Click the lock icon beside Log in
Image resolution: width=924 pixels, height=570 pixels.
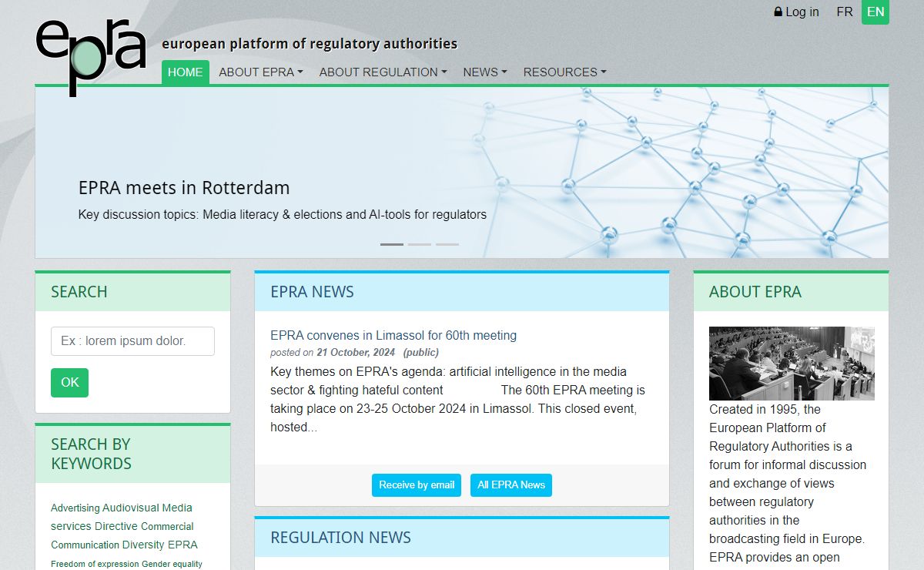(778, 12)
